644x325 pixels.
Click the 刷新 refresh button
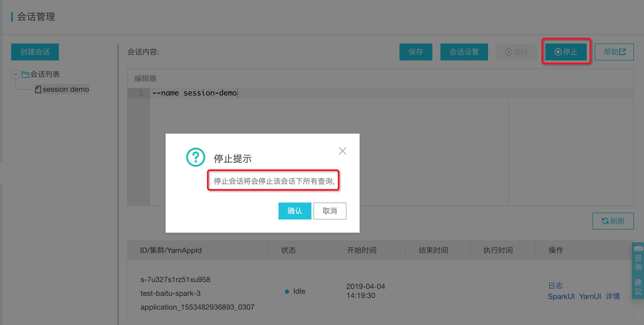613,221
